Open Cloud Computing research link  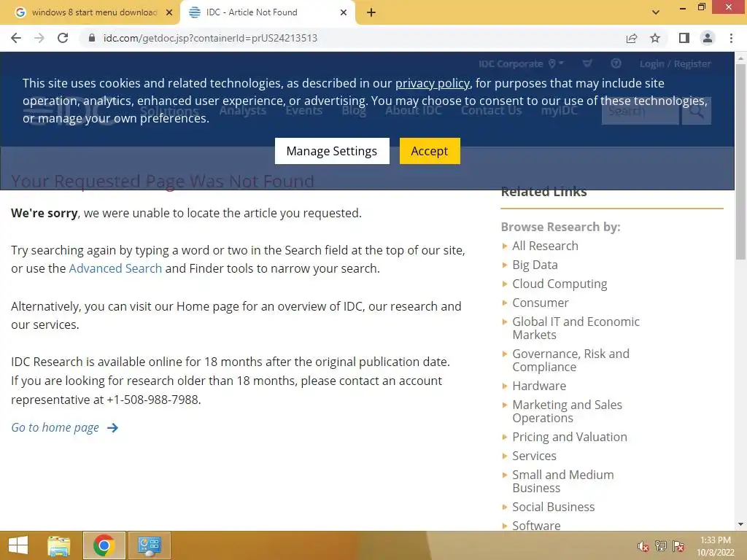(560, 284)
